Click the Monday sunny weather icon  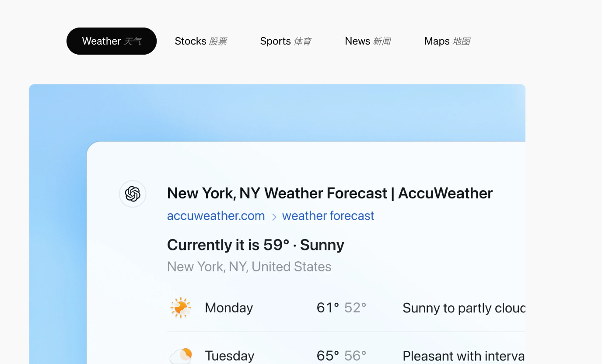[x=181, y=308]
